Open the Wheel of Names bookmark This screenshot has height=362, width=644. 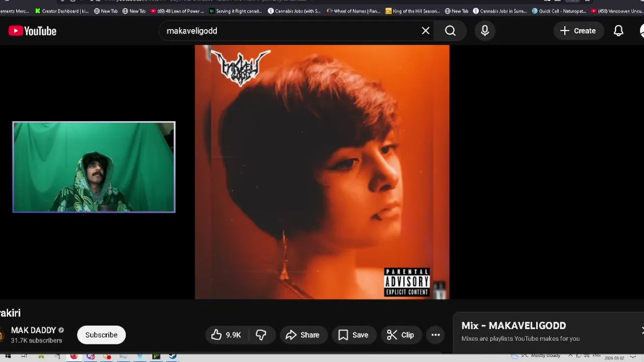point(354,11)
